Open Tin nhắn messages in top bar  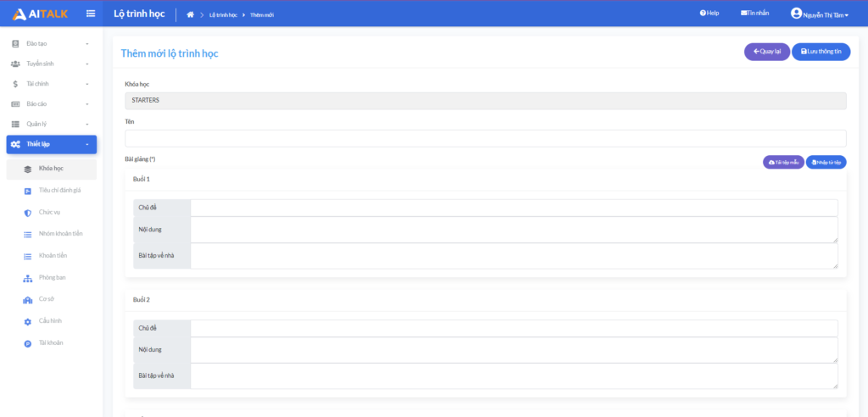754,14
